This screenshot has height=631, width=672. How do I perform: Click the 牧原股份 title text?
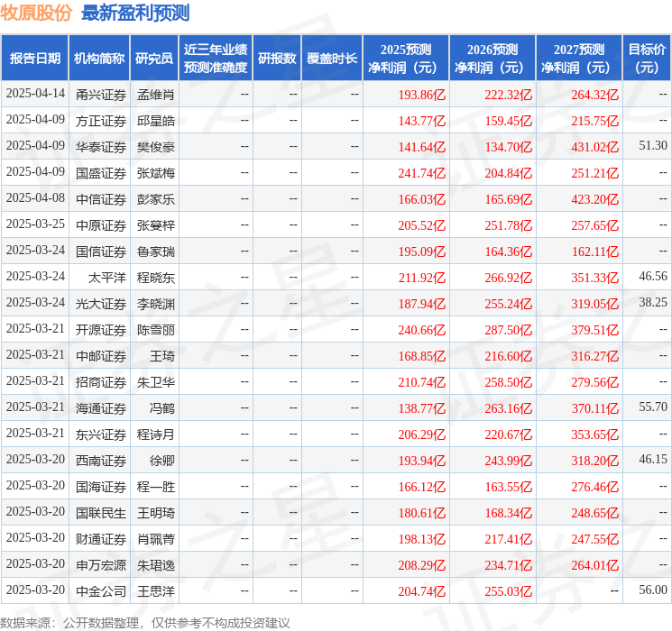coord(36,13)
